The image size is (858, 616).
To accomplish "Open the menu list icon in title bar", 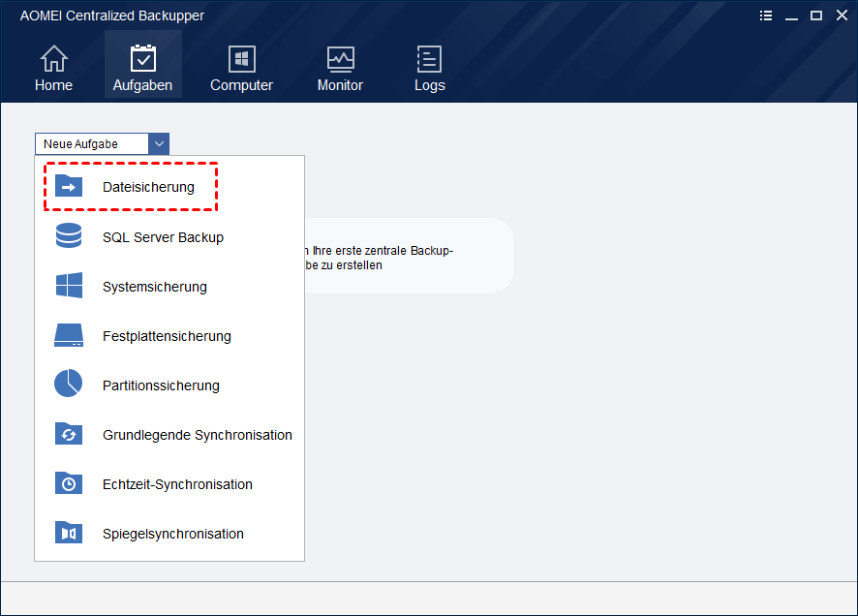I will point(766,15).
